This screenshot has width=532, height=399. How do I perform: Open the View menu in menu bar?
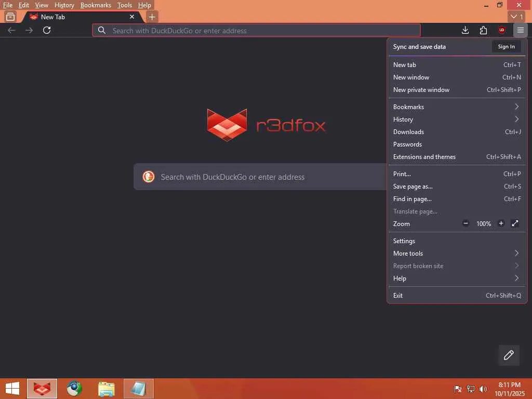[x=42, y=5]
